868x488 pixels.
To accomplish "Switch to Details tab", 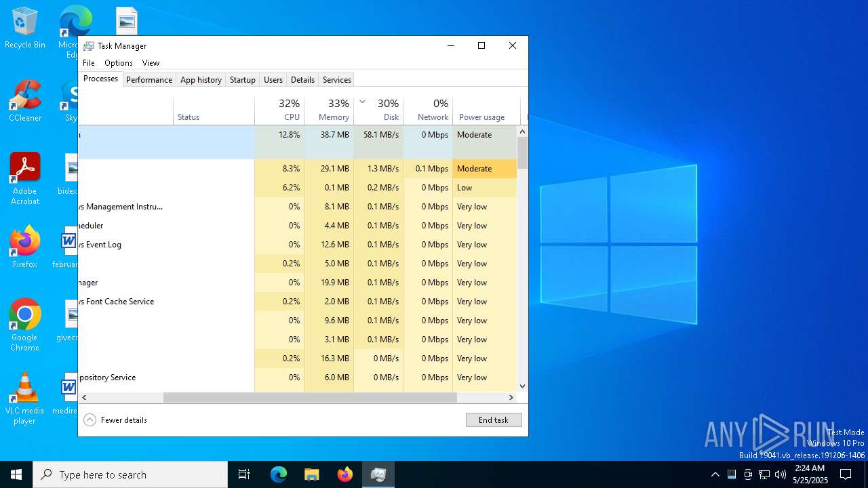I will coord(302,80).
